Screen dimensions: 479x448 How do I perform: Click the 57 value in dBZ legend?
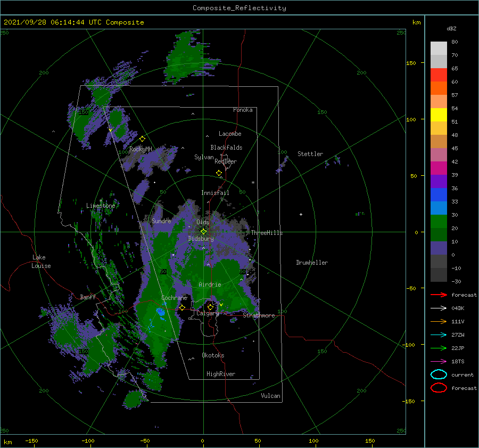455,95
